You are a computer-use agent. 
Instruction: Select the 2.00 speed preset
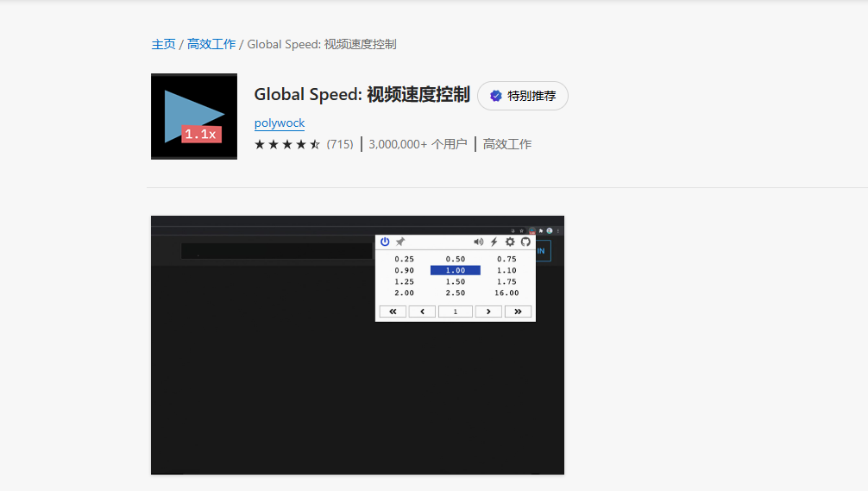[404, 293]
